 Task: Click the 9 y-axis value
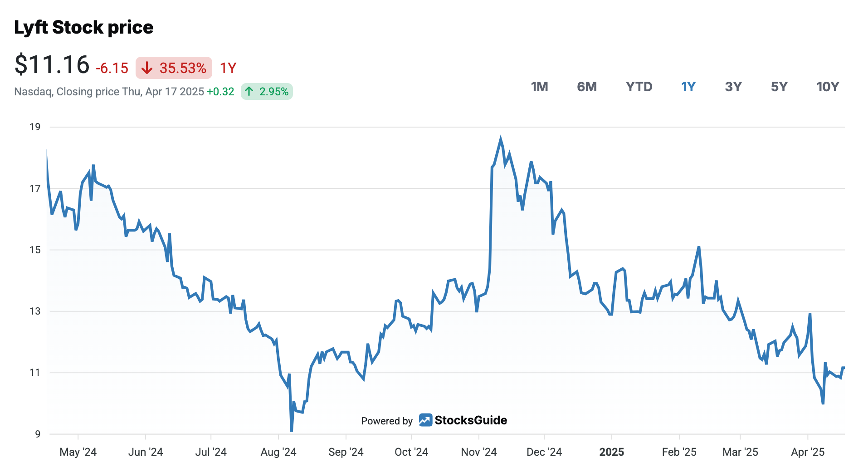(38, 434)
